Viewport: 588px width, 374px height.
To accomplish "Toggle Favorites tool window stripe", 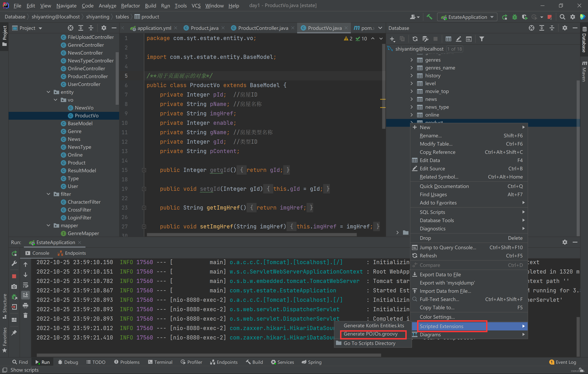I will [x=4, y=340].
